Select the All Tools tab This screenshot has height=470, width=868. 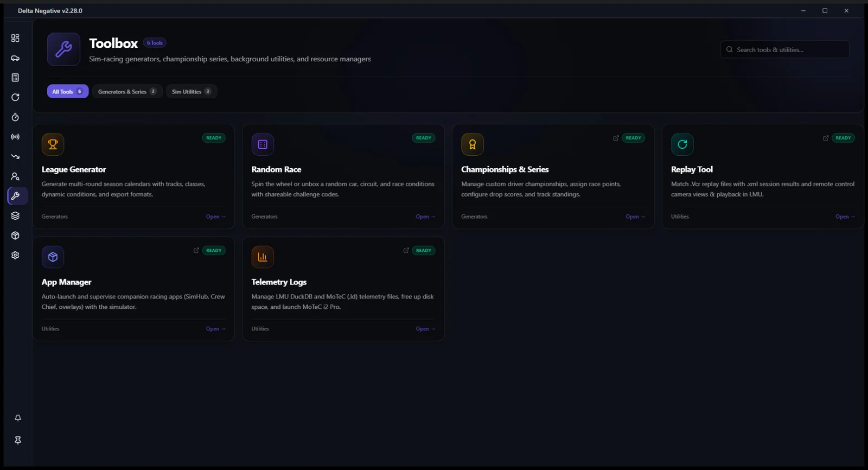[67, 91]
